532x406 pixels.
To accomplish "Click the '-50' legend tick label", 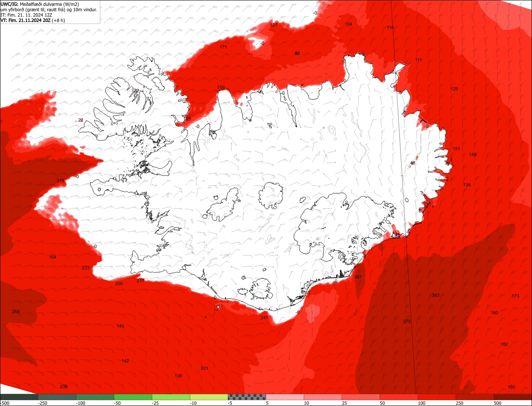I will tap(117, 403).
